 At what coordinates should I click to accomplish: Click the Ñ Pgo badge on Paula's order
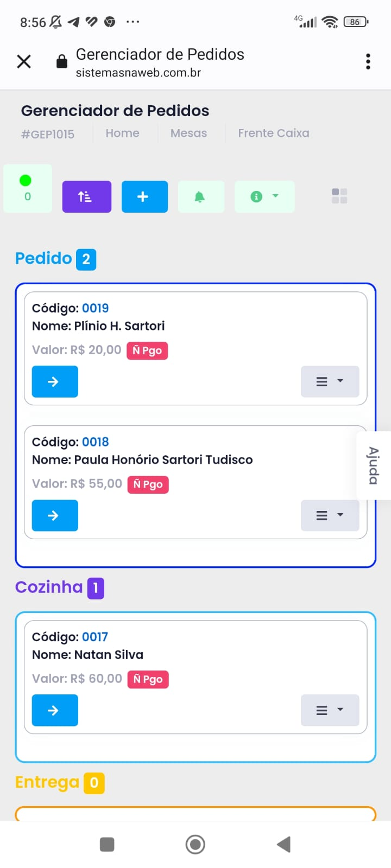pos(147,483)
